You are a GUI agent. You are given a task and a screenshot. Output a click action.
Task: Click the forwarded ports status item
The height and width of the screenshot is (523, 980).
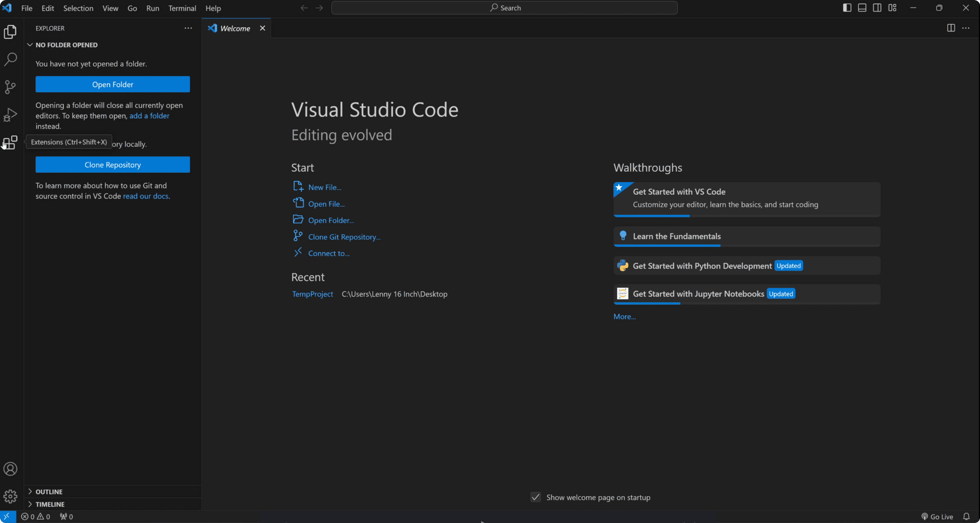(x=66, y=516)
